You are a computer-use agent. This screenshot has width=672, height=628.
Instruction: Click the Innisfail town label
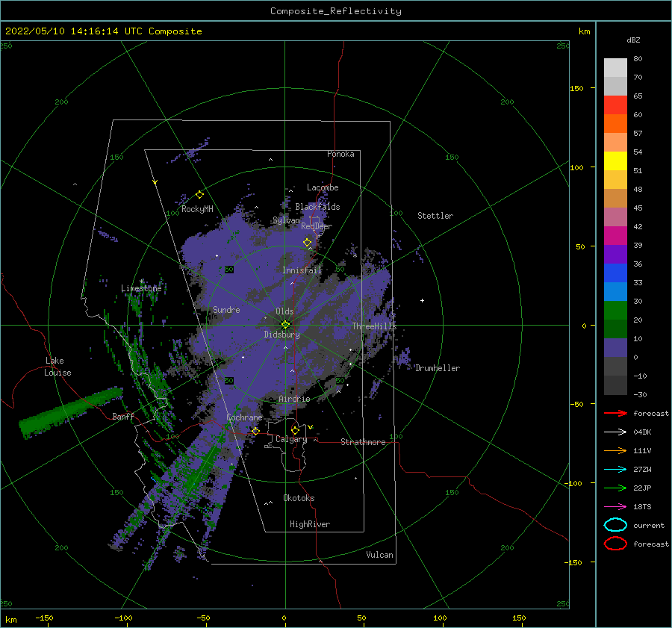click(x=302, y=270)
